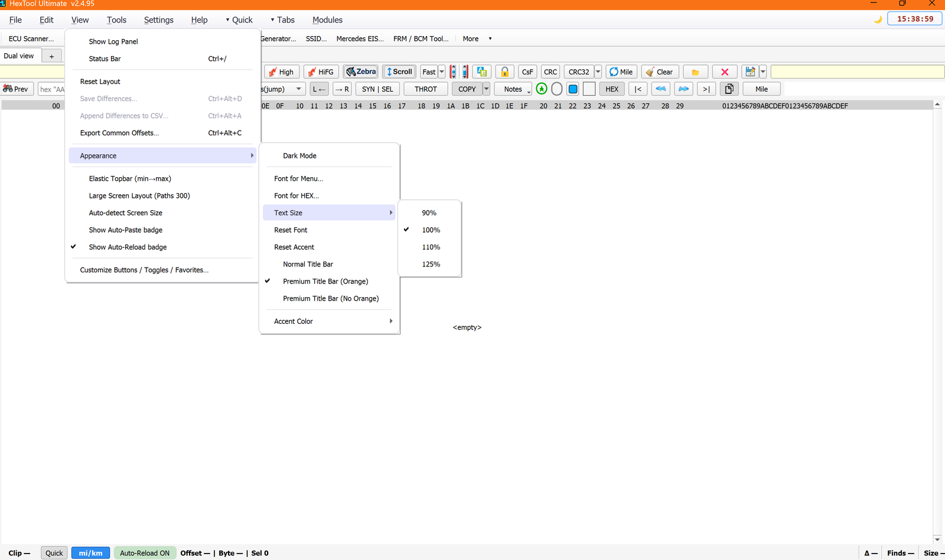Toggle the Zebra striping button

(x=361, y=71)
